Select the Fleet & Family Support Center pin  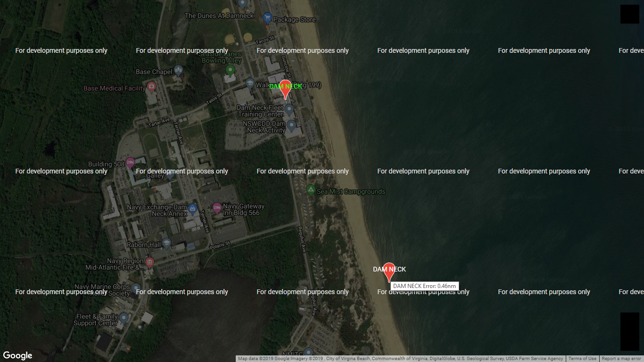124,318
